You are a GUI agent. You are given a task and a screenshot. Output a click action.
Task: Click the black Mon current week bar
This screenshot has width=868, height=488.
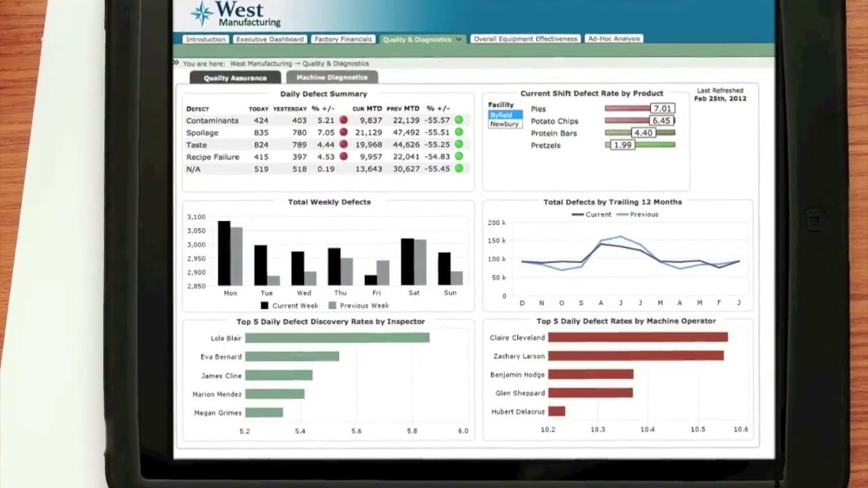[x=224, y=253]
